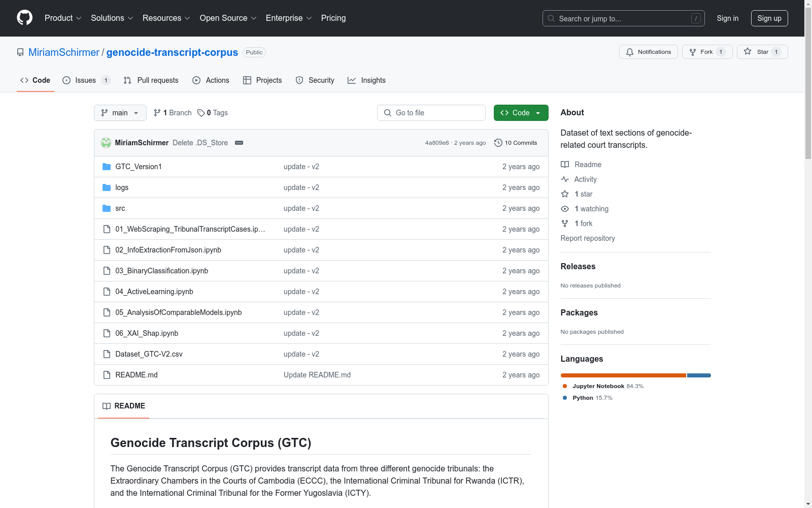
Task: Click the book icon next to Readme
Action: [x=565, y=165]
